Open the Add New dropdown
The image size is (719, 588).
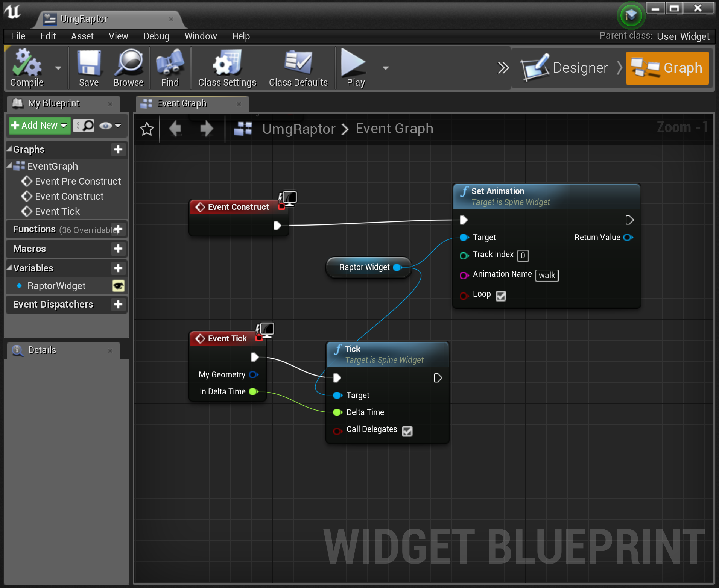pyautogui.click(x=39, y=126)
